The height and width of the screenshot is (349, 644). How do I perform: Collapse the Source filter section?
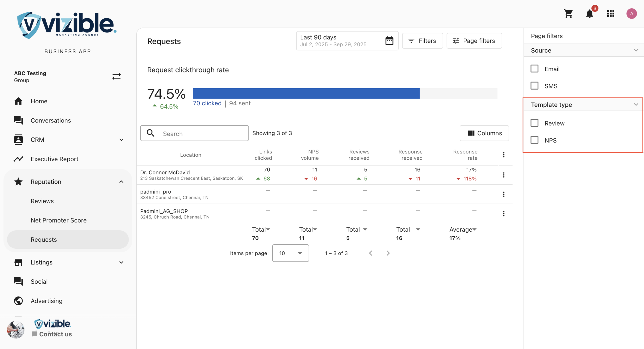[636, 50]
